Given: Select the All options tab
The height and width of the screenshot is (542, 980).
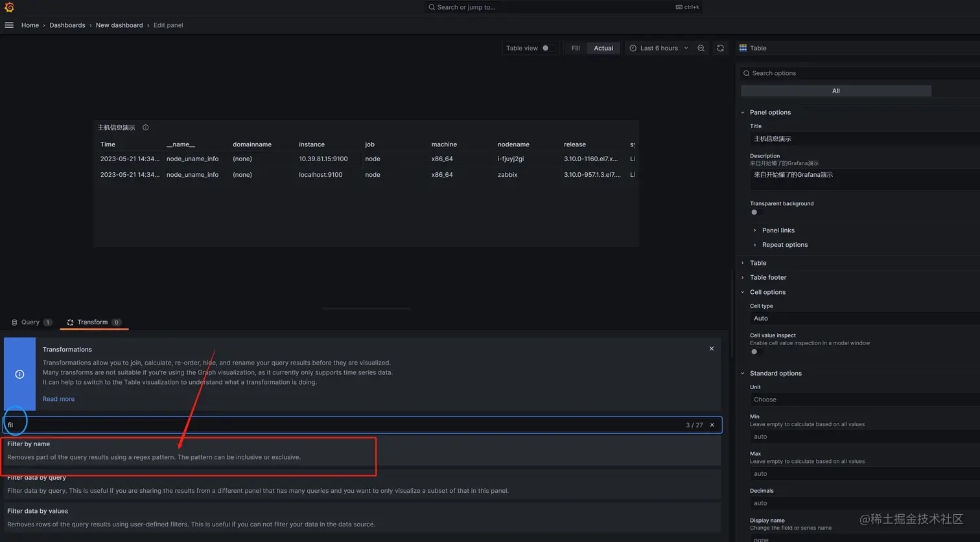Looking at the screenshot, I should tap(835, 91).
